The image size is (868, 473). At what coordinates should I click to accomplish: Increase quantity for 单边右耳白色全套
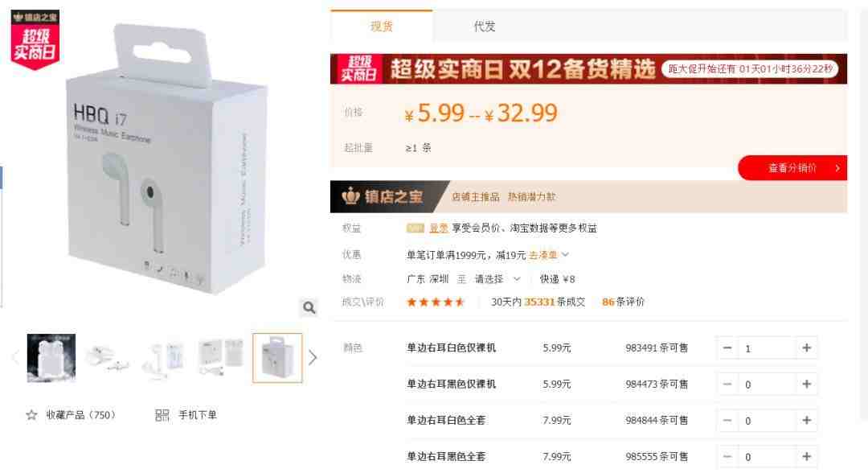[x=807, y=421]
